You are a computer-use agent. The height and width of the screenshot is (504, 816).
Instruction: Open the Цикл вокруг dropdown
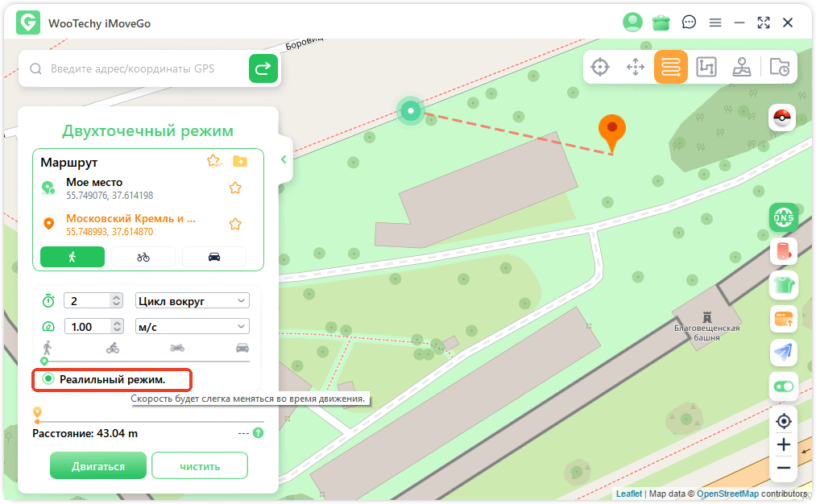pos(193,301)
